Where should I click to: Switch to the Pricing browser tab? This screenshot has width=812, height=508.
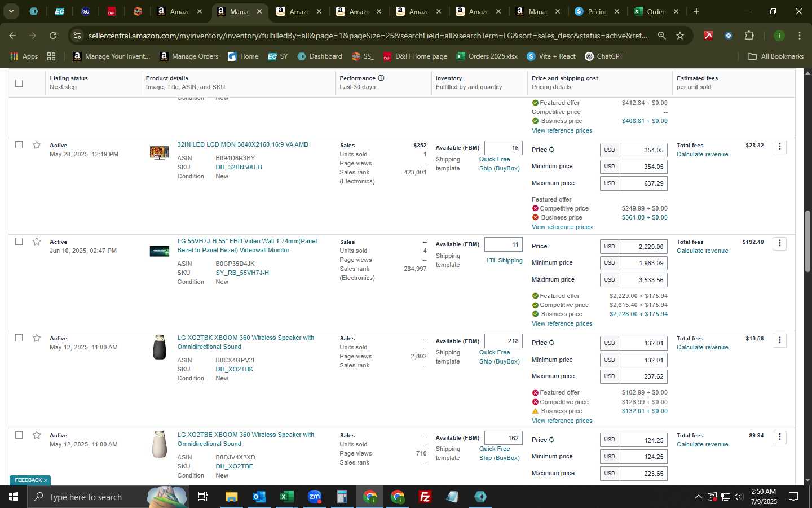(596, 11)
